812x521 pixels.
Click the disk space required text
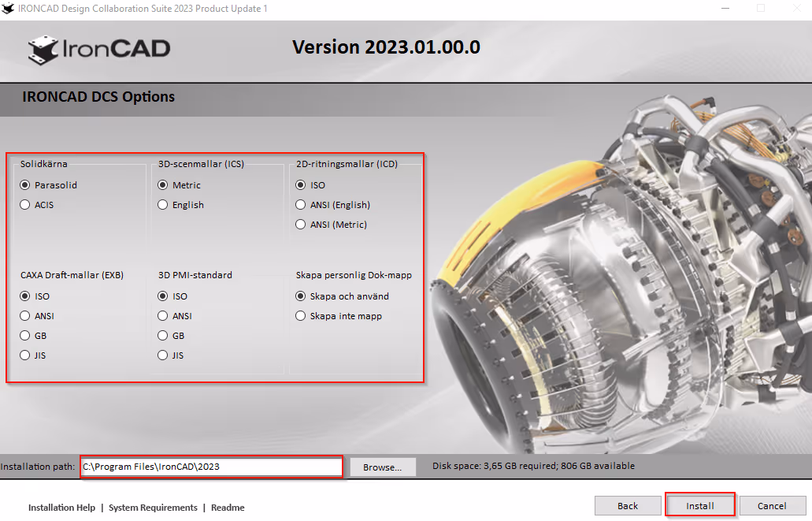tap(533, 466)
